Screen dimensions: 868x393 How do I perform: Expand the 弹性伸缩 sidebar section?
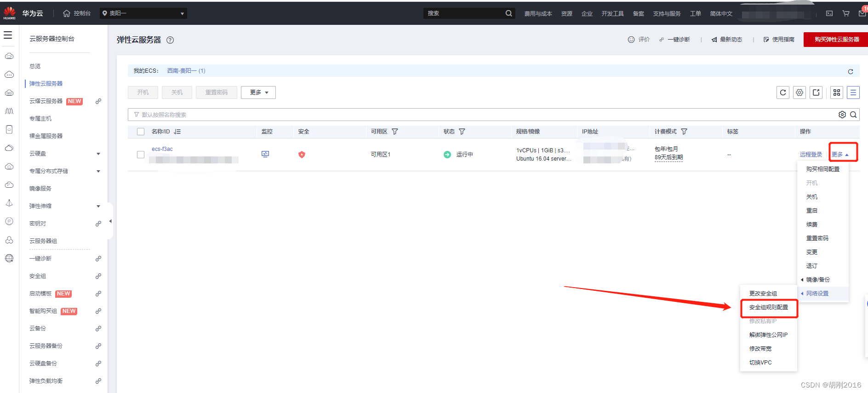[x=98, y=206]
